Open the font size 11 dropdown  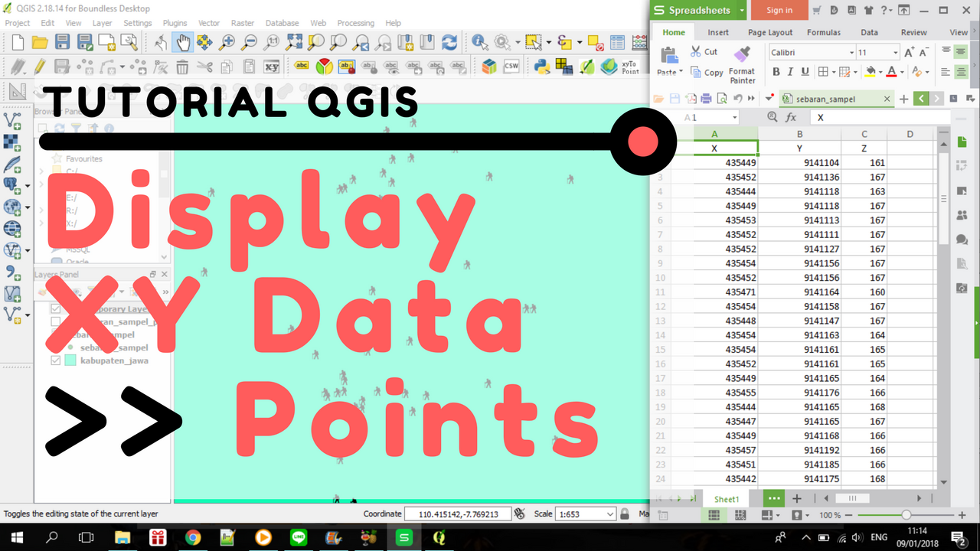896,52
